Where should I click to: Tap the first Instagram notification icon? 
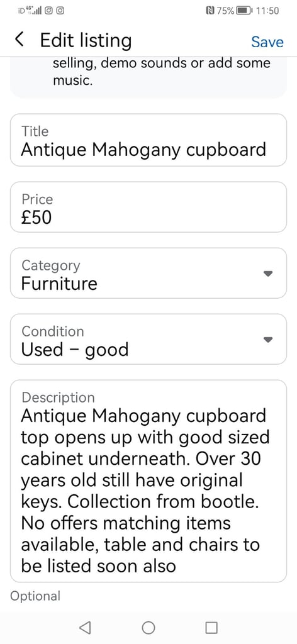[x=48, y=11]
